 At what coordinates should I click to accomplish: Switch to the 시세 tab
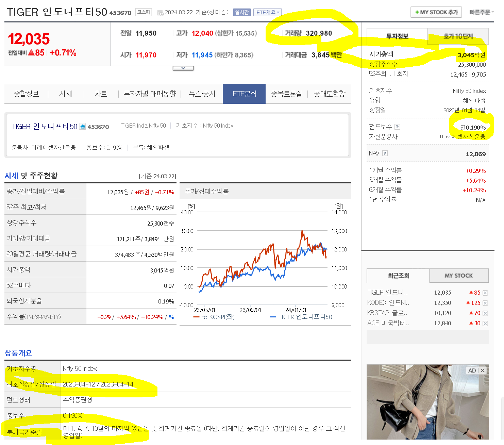[x=66, y=94]
